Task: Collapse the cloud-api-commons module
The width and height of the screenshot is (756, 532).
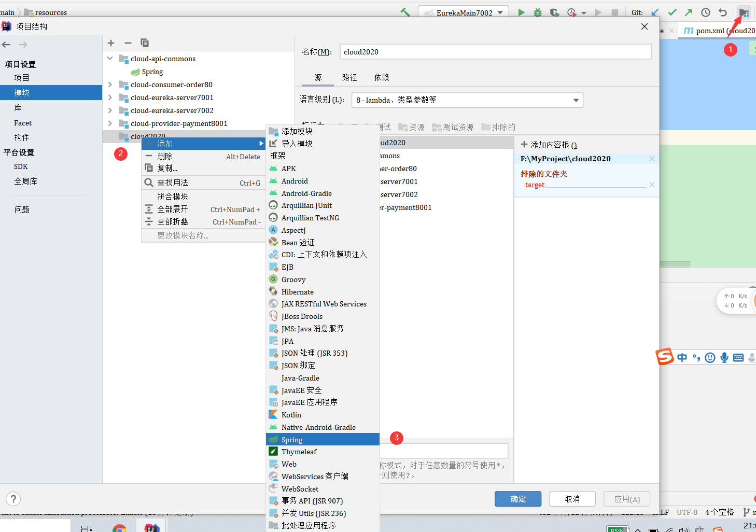Action: pos(110,58)
